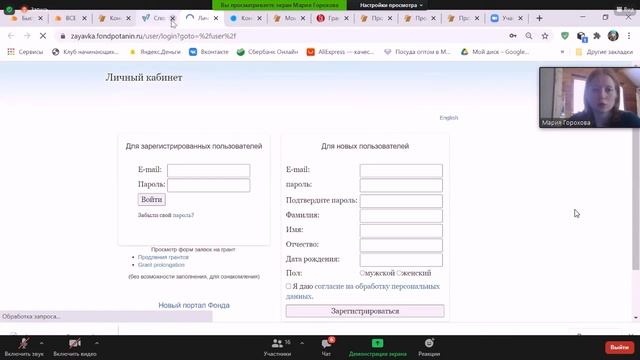Open the personal data consent link
Viewport: 640px width, 360px height.
click(x=363, y=291)
